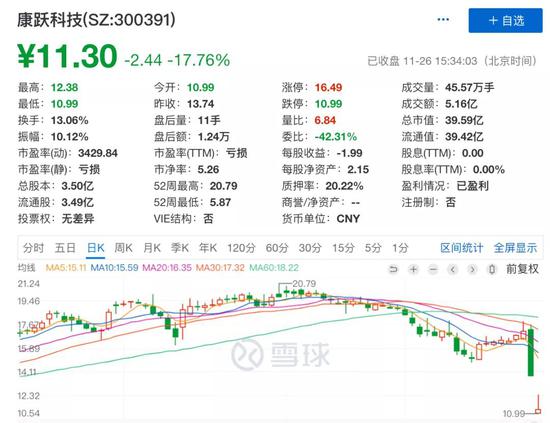Click the 量比 value 6.84

click(x=325, y=120)
